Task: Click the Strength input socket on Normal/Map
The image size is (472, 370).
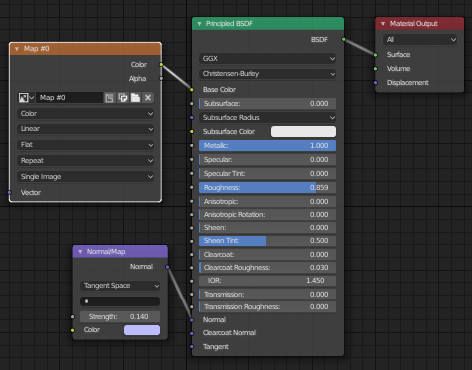Action: (73, 317)
